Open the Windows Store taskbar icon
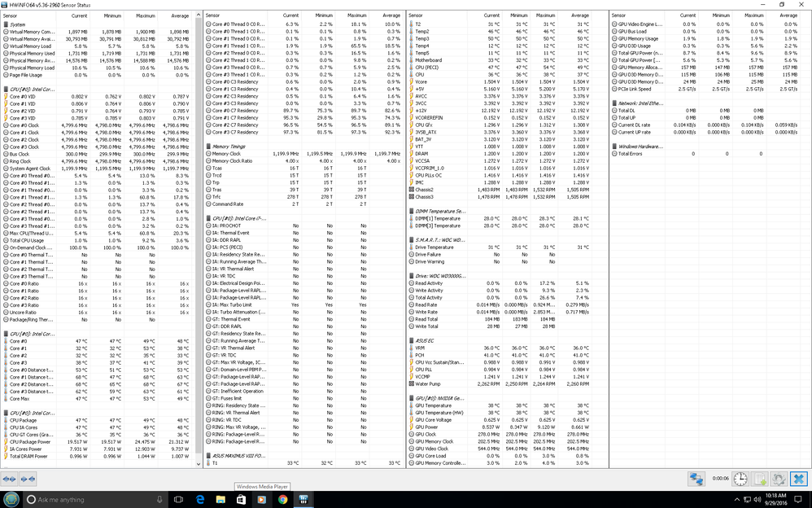This screenshot has height=508, width=812. [241, 500]
